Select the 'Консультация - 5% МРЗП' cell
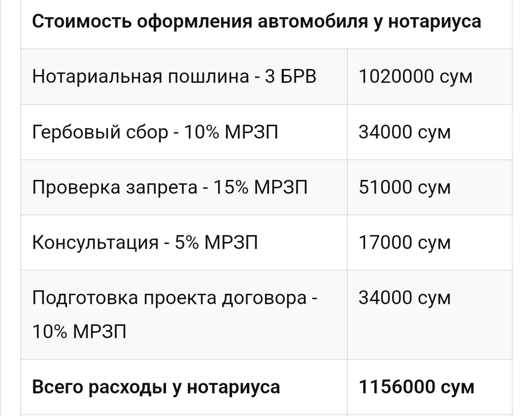 [x=145, y=243]
